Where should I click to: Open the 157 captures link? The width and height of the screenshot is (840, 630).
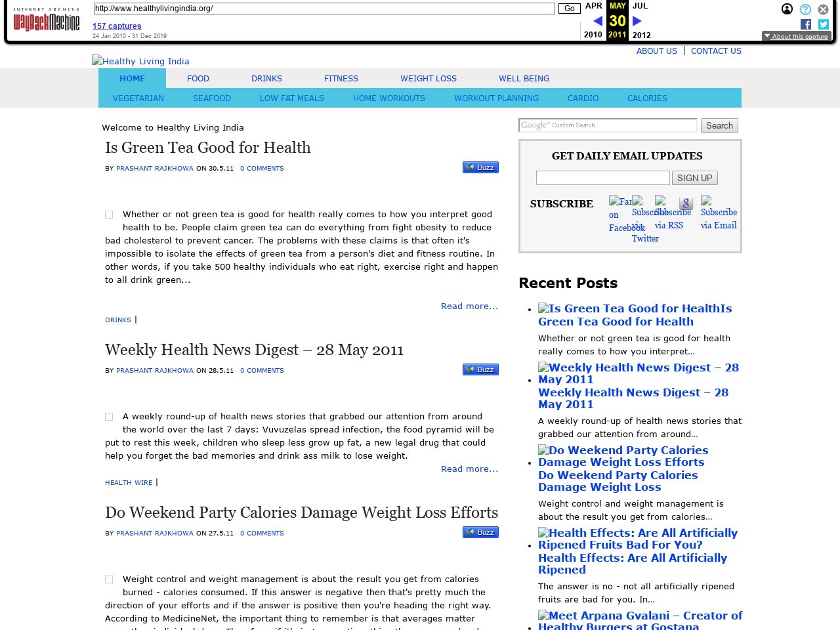click(x=117, y=26)
